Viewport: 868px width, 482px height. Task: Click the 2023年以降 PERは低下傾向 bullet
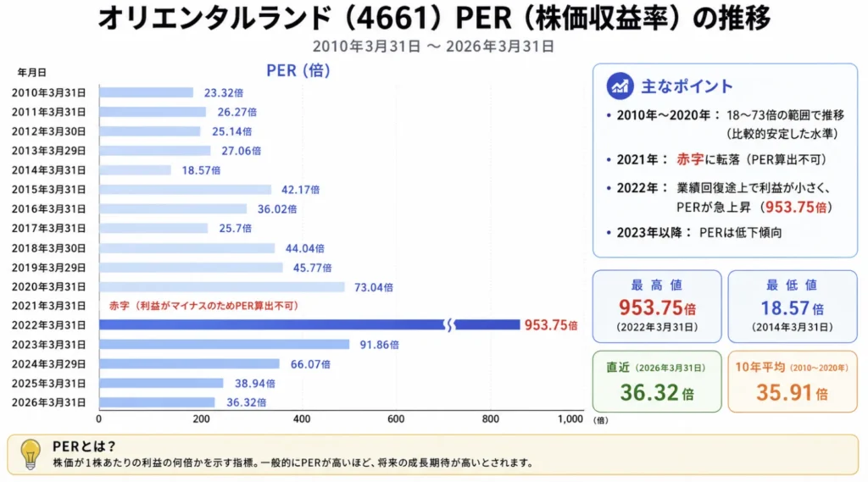[x=694, y=232]
